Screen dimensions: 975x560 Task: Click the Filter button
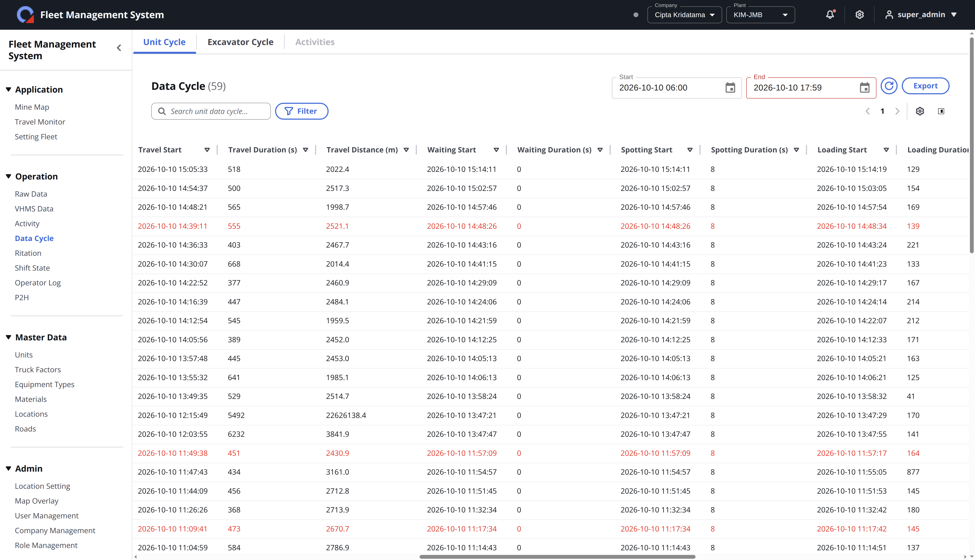point(301,111)
